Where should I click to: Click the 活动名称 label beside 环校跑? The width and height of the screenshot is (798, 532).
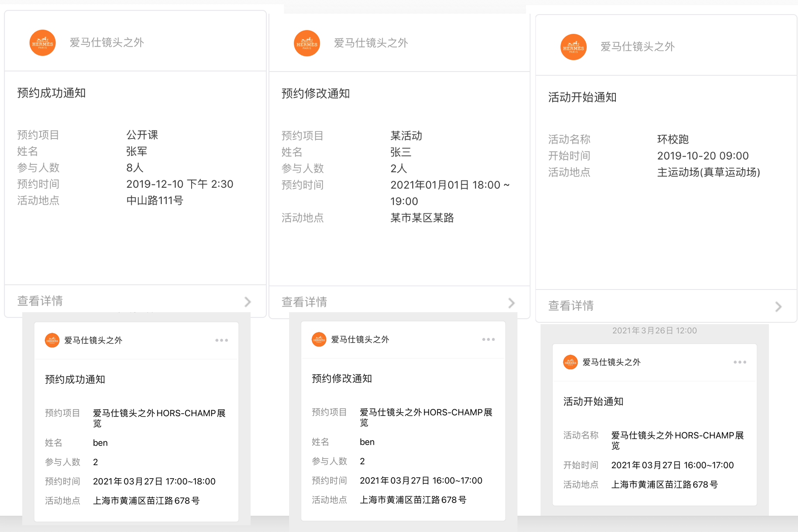(x=569, y=139)
